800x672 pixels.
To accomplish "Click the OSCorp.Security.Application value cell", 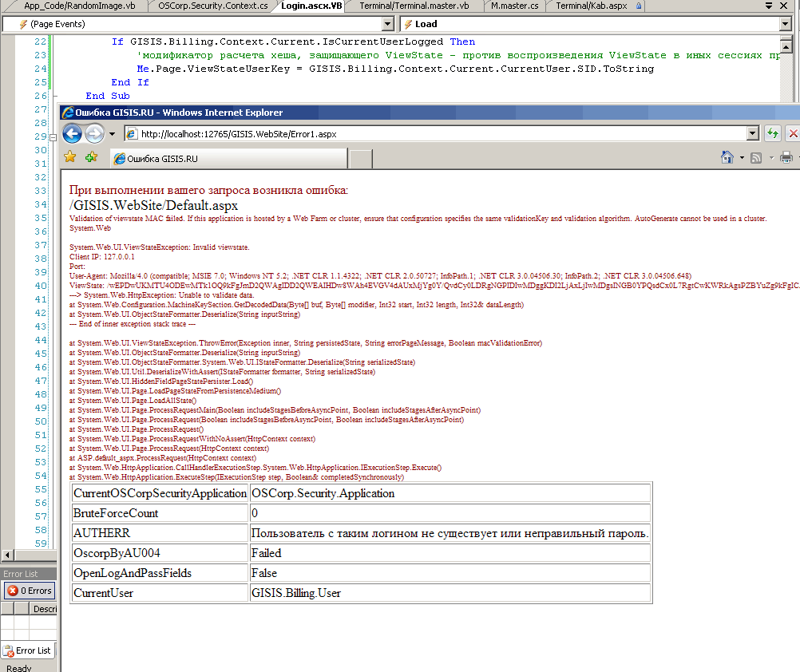I will tap(450, 493).
